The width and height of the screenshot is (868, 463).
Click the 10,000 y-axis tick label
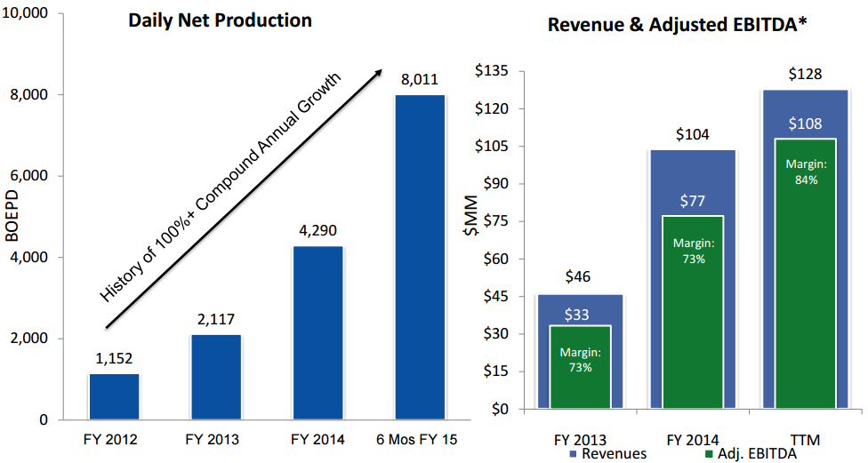click(x=30, y=13)
